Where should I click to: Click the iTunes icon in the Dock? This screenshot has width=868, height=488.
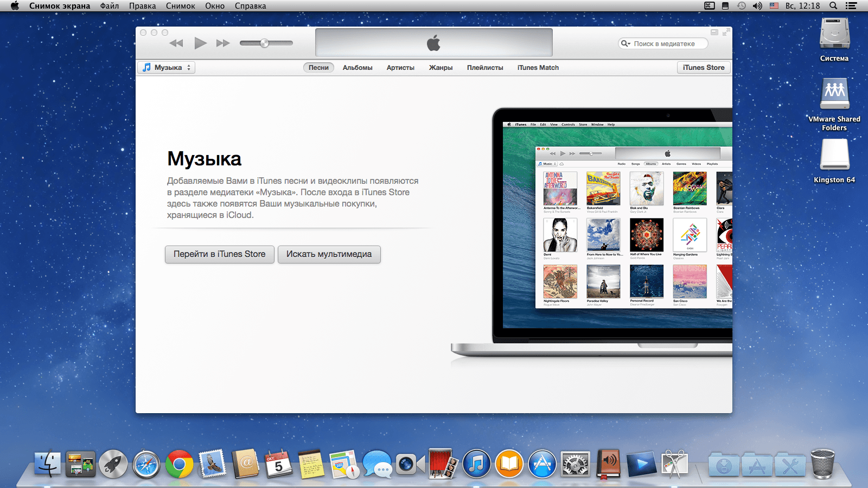click(476, 464)
